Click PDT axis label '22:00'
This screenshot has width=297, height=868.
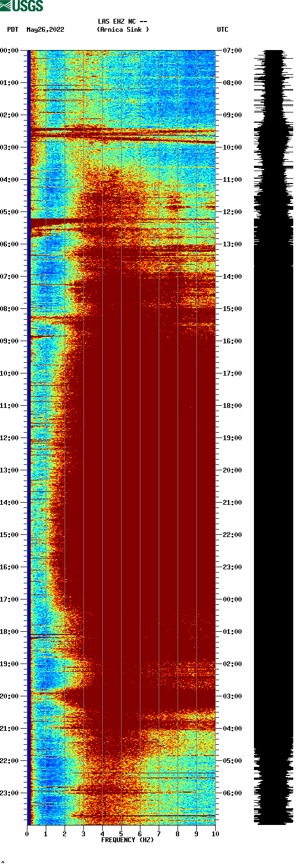pos(9,761)
